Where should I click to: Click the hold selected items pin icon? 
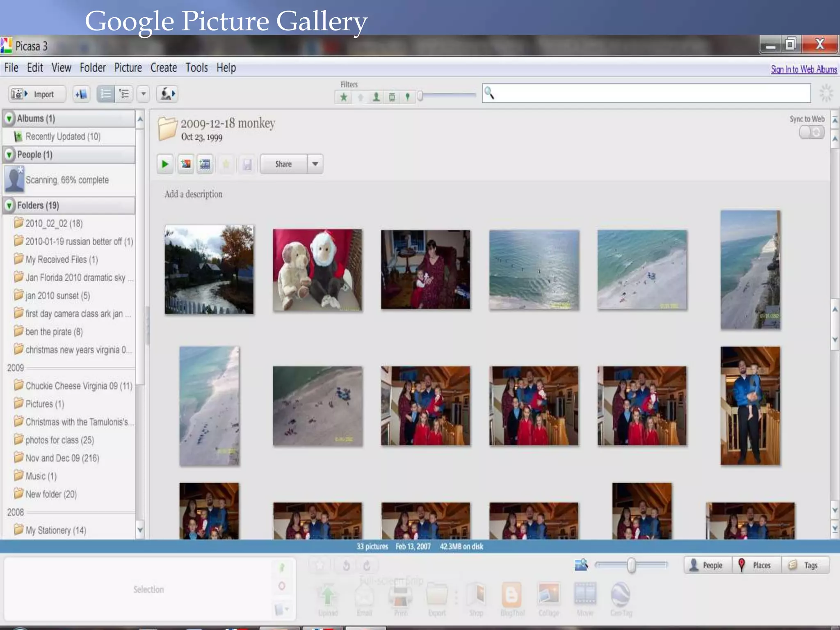(282, 568)
